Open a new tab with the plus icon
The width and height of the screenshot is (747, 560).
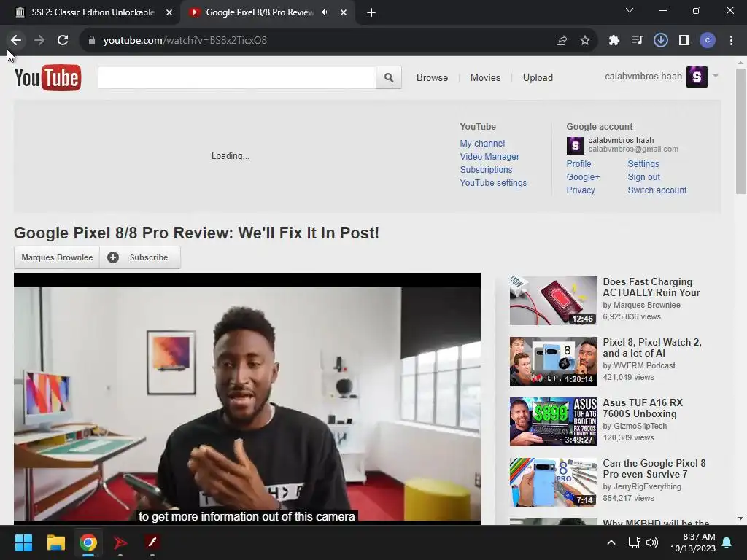[x=371, y=12]
